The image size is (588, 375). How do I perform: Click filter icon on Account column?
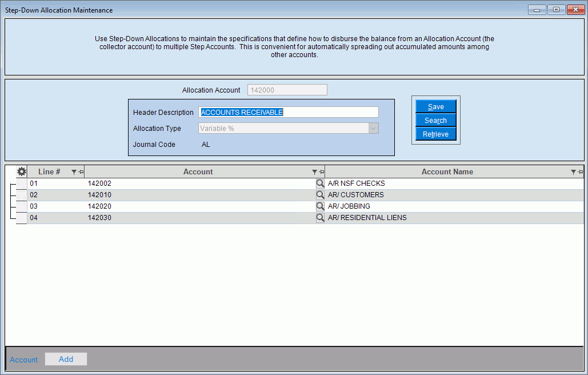(314, 172)
